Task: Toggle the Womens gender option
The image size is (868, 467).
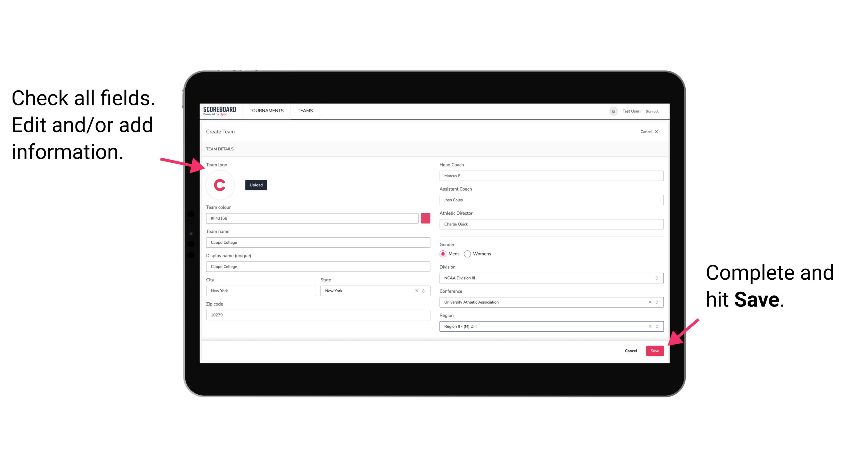Action: pos(471,254)
